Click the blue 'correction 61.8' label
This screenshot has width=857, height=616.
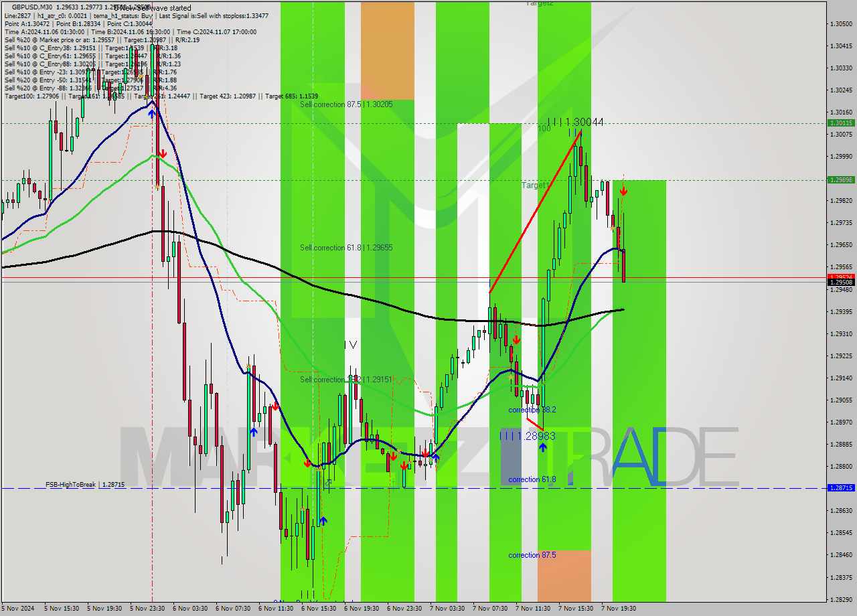(533, 479)
